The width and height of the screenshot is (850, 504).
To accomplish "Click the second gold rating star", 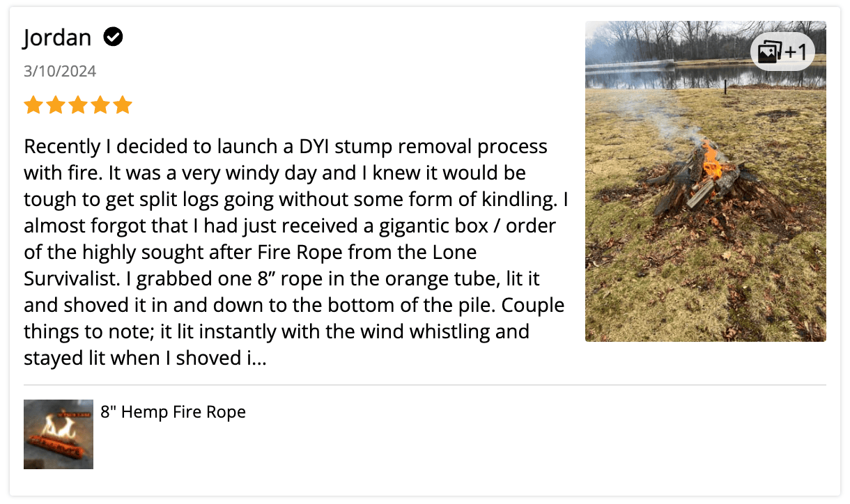I will click(x=55, y=105).
